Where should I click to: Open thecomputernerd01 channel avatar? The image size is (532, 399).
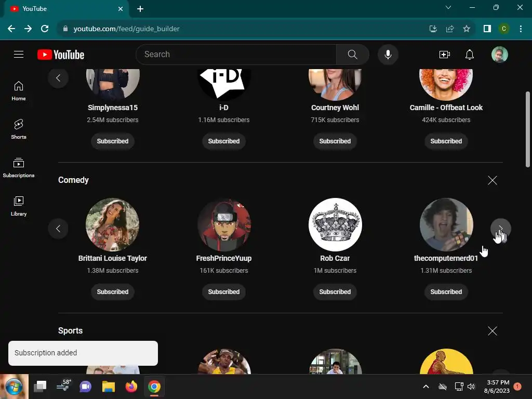[446, 224]
